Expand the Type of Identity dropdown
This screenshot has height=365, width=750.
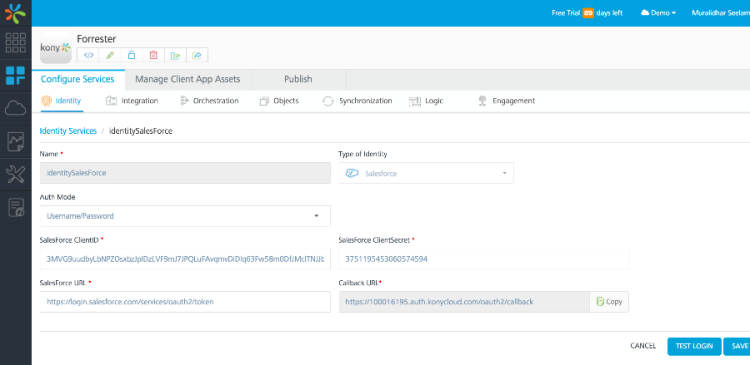point(426,173)
